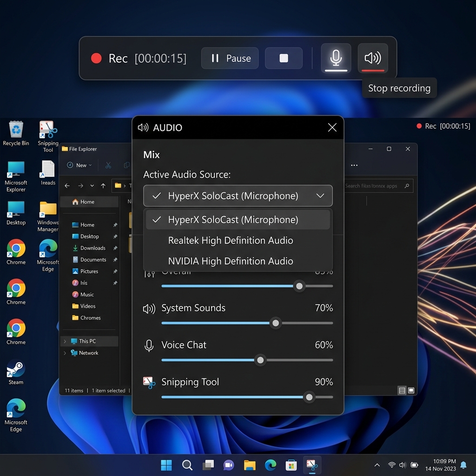Select the Microsoft Explorer desktop icon
The width and height of the screenshot is (476, 476).
[x=16, y=177]
